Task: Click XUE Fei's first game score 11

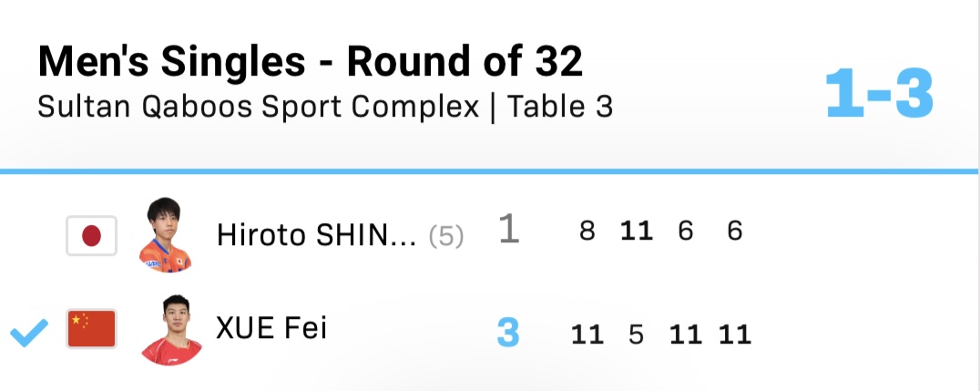Action: (587, 334)
